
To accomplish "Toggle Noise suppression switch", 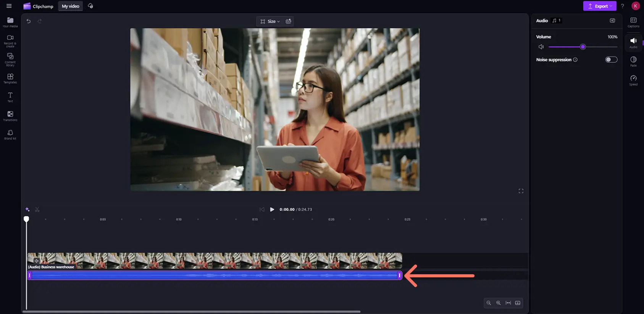I will coord(611,60).
